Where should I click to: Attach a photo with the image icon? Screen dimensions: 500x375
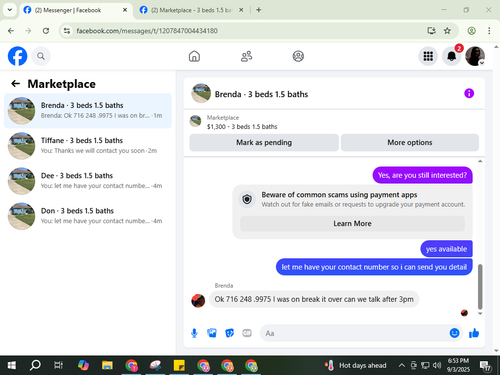click(212, 333)
